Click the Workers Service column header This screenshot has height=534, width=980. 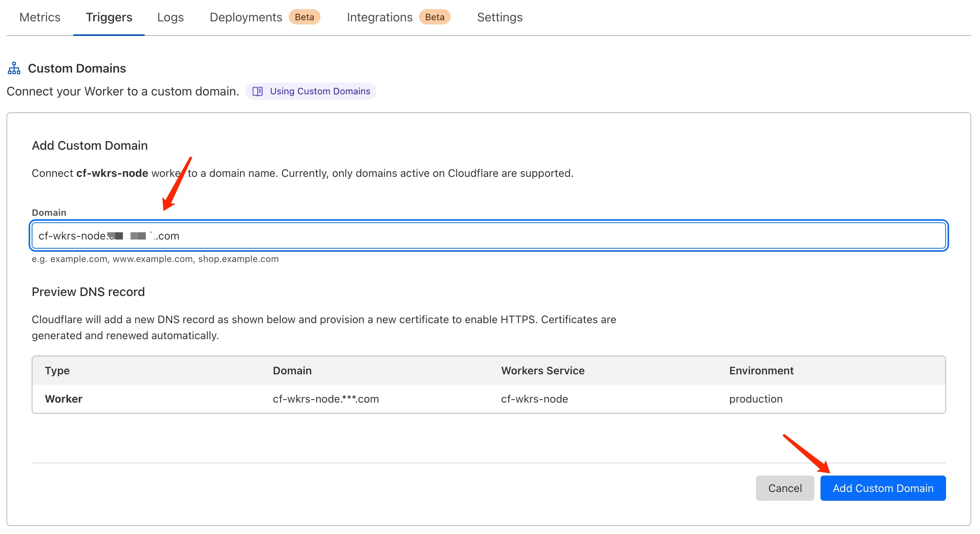[x=543, y=371]
